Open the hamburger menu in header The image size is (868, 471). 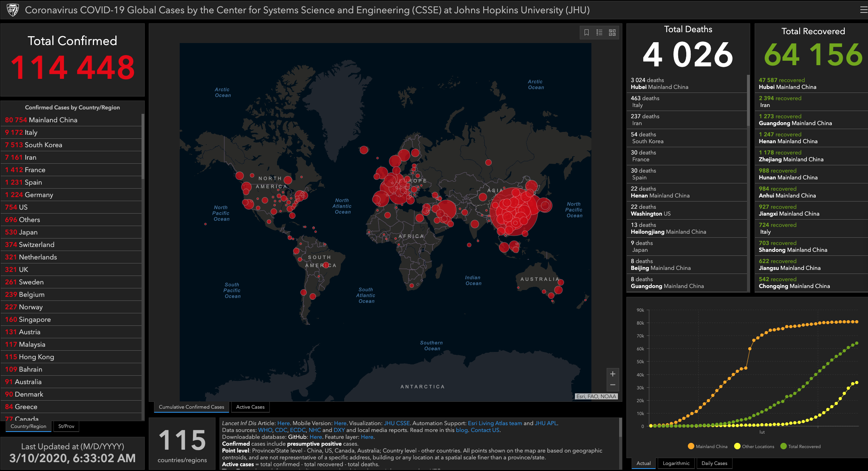(863, 10)
